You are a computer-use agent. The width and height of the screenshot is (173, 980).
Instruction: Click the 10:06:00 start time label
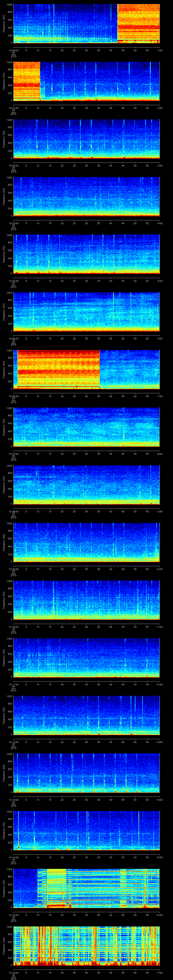pyautogui.click(x=13, y=396)
